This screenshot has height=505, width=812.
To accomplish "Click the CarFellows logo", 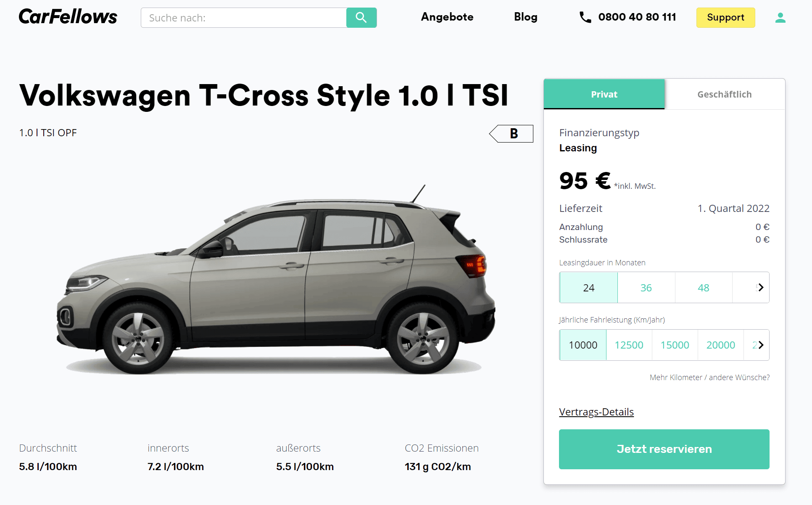I will tap(68, 17).
